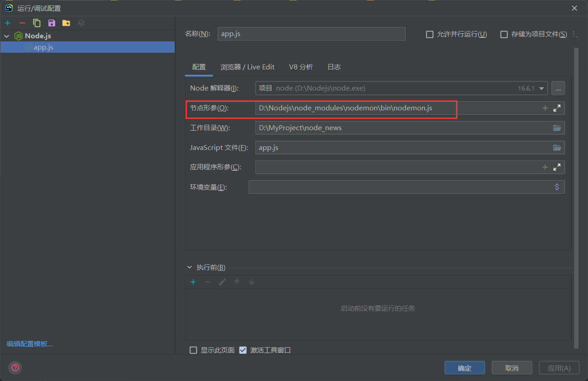Save configuration using the purple disk icon
The image size is (588, 381).
tap(52, 23)
